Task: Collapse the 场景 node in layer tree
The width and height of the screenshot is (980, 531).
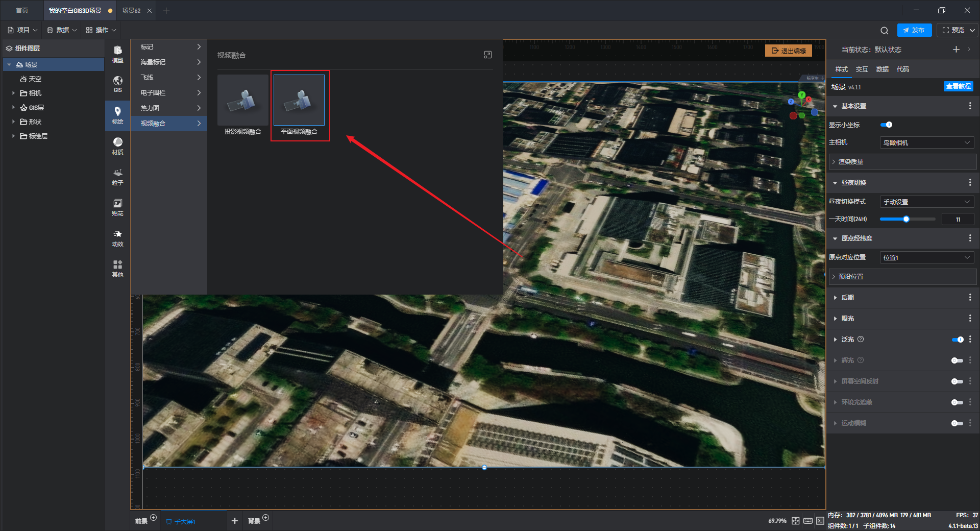Action: (9, 64)
